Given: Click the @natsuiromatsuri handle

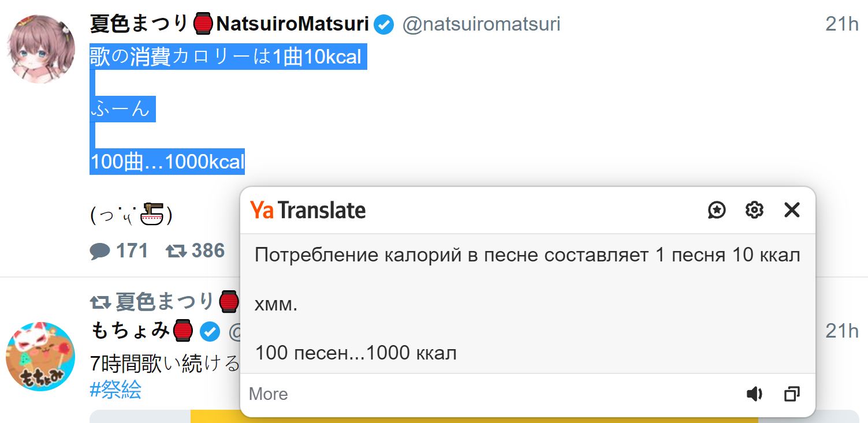Looking at the screenshot, I should (x=481, y=24).
